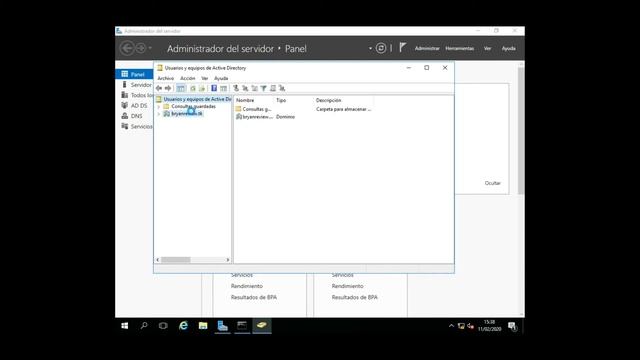This screenshot has height=360, width=640.
Task: Click Server Manager forward arrow button
Action: 140,48
